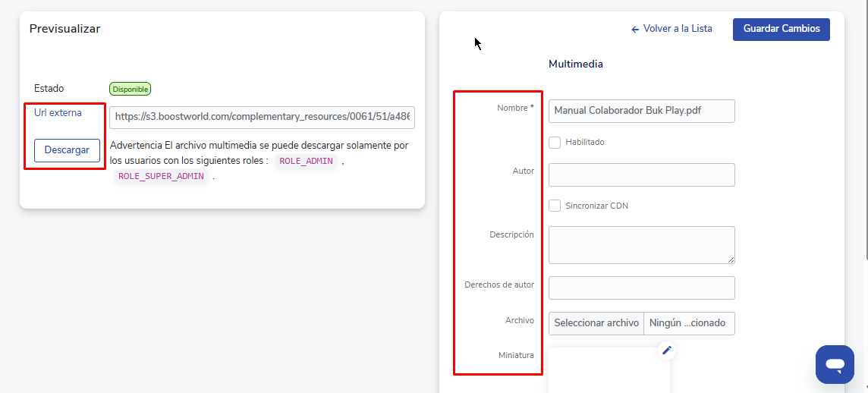The width and height of the screenshot is (868, 393).
Task: Click the Descripción textarea resize handle
Action: (731, 260)
